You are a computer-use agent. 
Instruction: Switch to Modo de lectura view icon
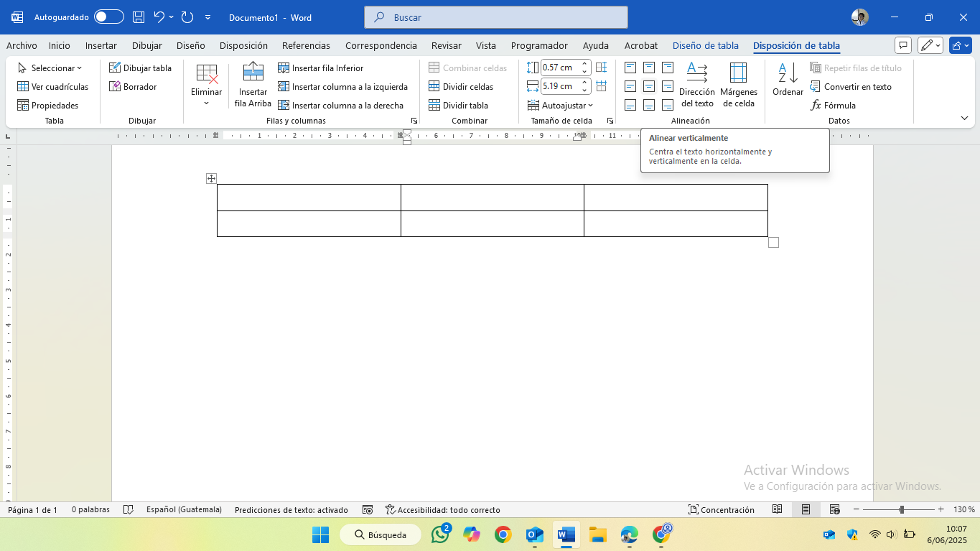777,509
